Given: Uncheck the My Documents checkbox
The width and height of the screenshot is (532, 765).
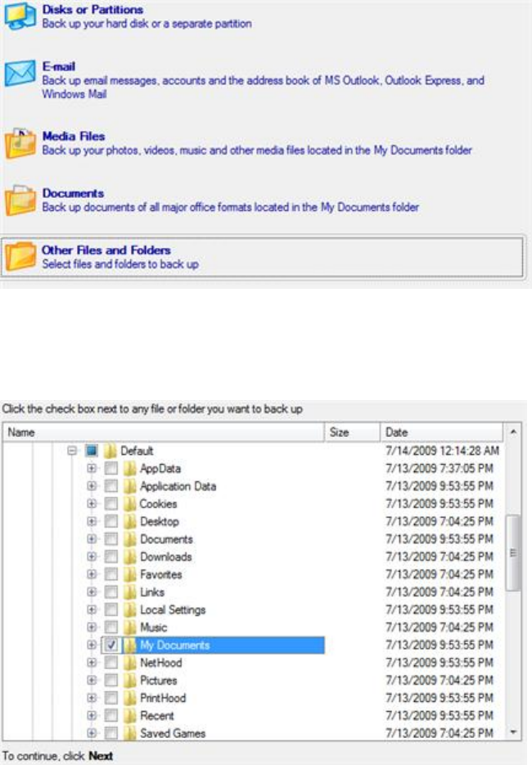Looking at the screenshot, I should 110,646.
